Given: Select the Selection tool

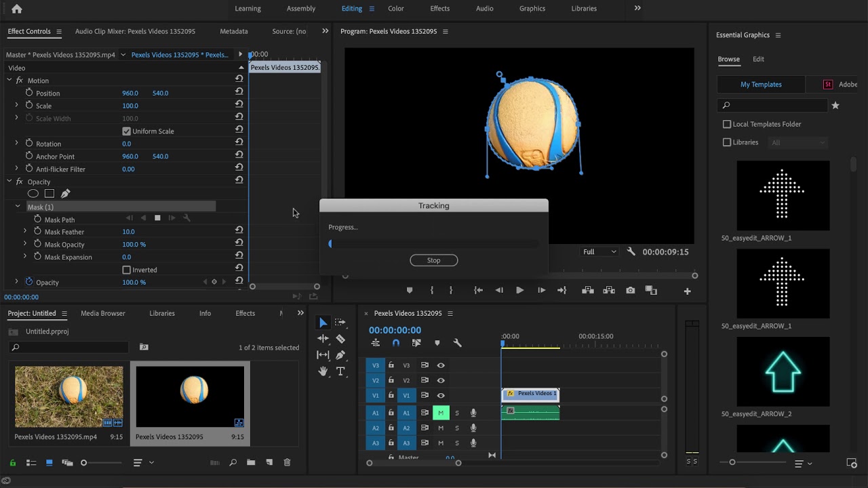Looking at the screenshot, I should [x=323, y=323].
